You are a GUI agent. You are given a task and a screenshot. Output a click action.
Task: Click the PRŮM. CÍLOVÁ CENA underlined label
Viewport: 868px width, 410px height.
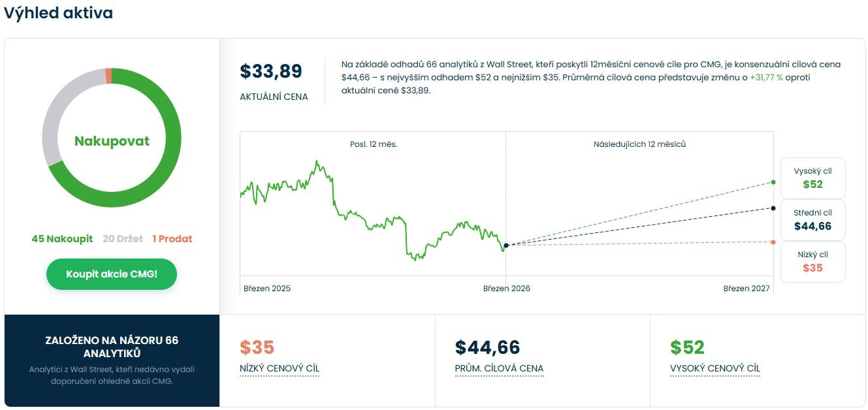click(499, 369)
